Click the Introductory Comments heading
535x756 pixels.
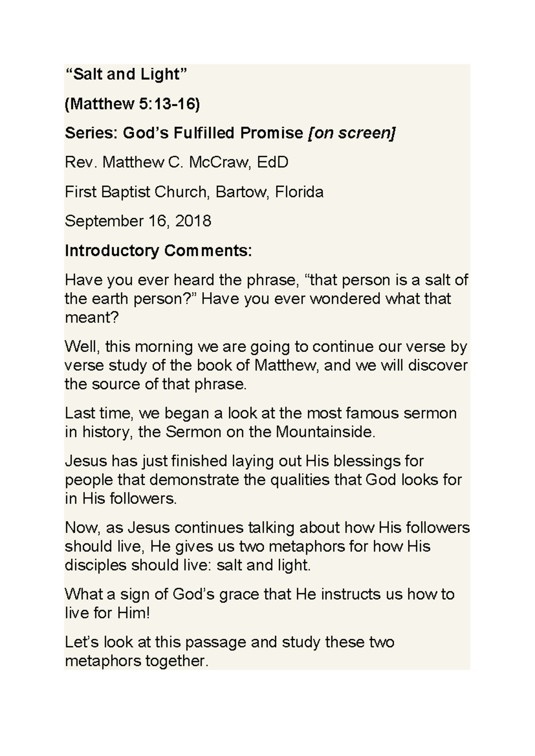[x=159, y=251]
